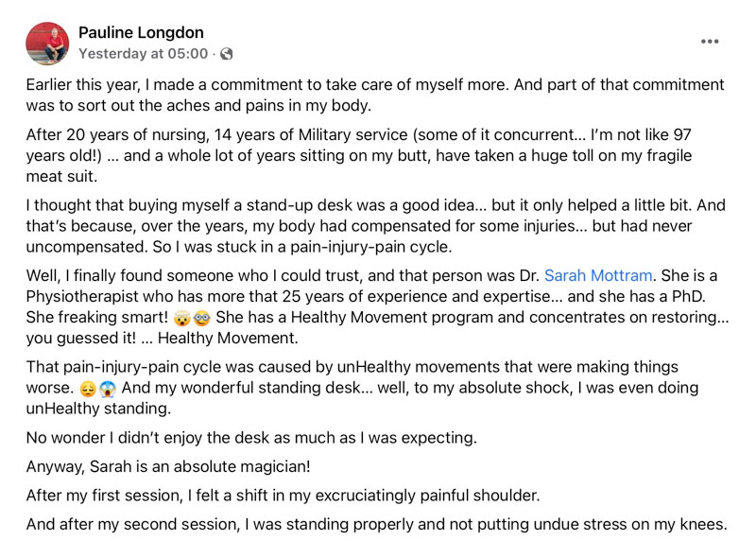
Task: Open the Pauline Longdon author name link
Action: tap(141, 32)
